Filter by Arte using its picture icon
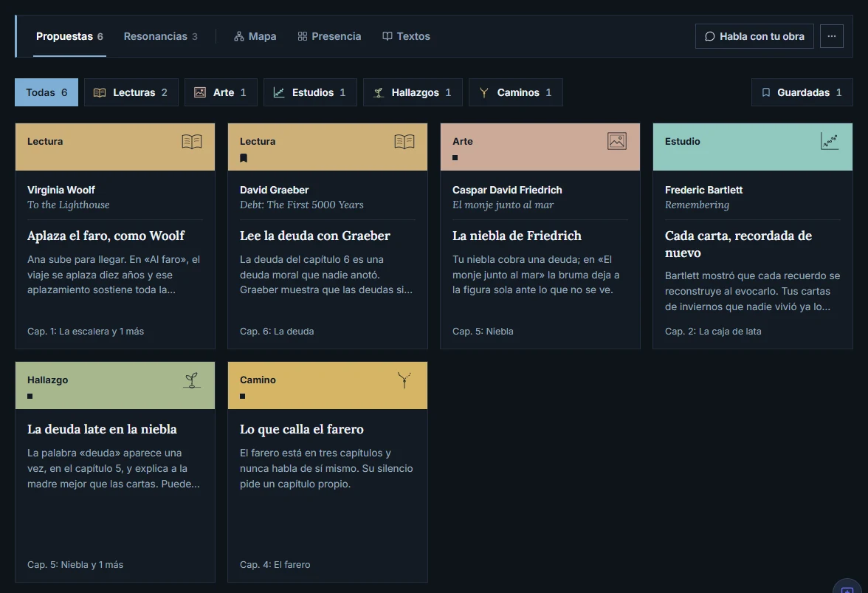This screenshot has height=593, width=868. click(x=200, y=92)
